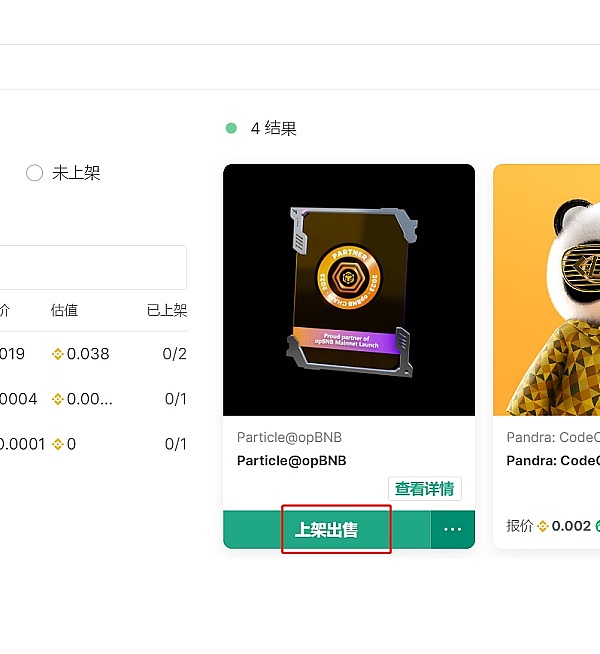Click the 上架出售 button

pyautogui.click(x=326, y=530)
